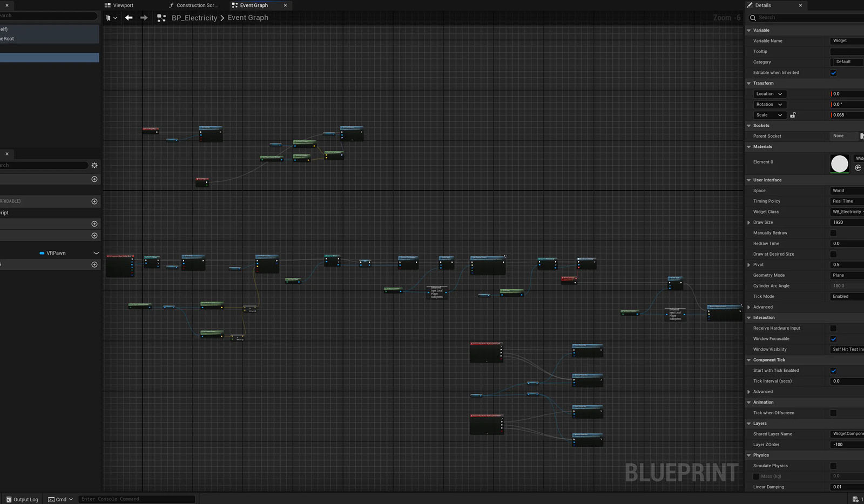
Task: Click the Element 0 material thumbnail
Action: coord(839,164)
